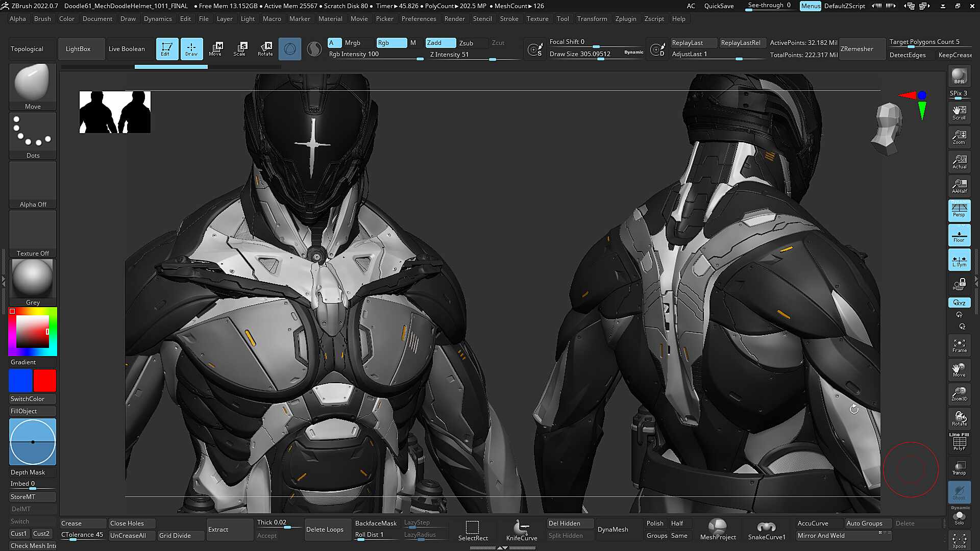Click the Extract button

tap(230, 530)
